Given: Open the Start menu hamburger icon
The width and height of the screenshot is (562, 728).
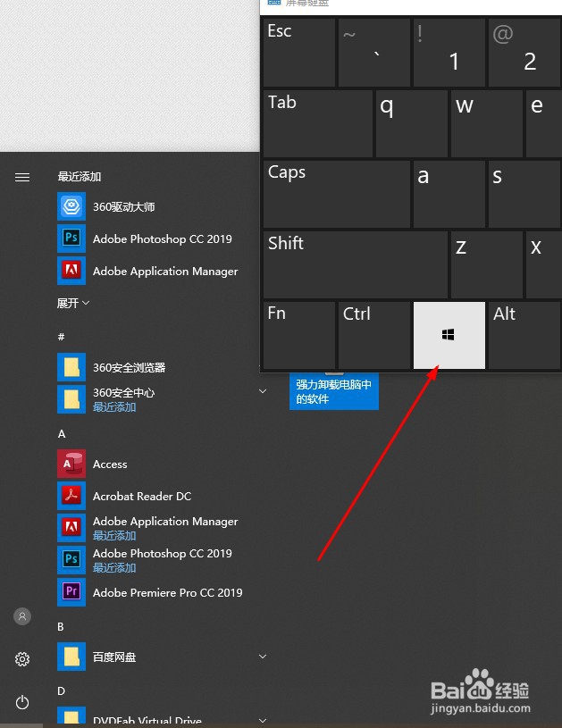Looking at the screenshot, I should pyautogui.click(x=22, y=178).
